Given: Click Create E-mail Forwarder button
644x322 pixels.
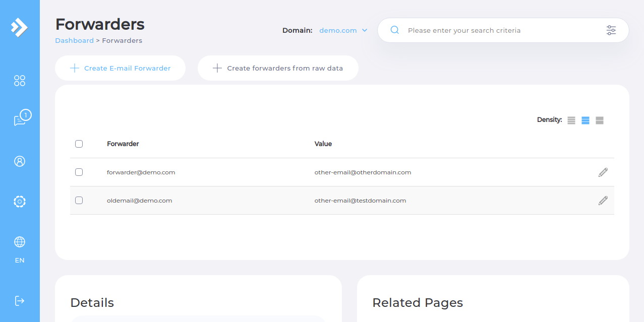Looking at the screenshot, I should 120,68.
